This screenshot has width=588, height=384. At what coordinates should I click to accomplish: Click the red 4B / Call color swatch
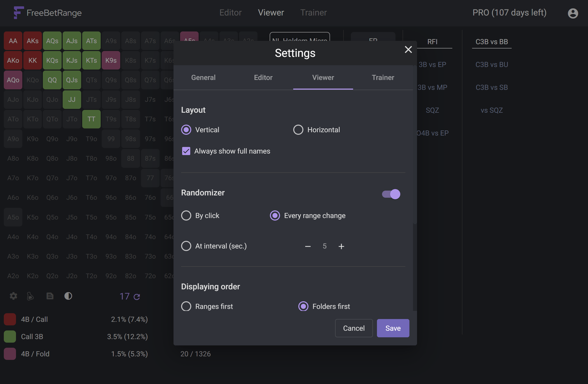(10, 319)
